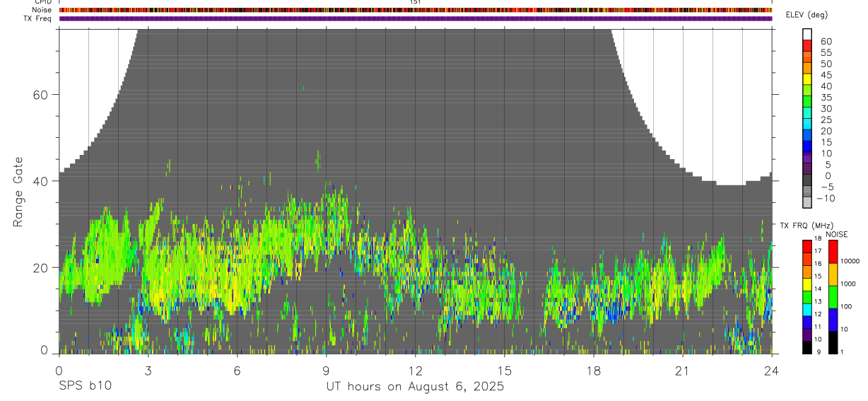Screen dimensions: 868x401
Task: Click the red TX FRQ swatch between 18 and 17
Action: [807, 245]
